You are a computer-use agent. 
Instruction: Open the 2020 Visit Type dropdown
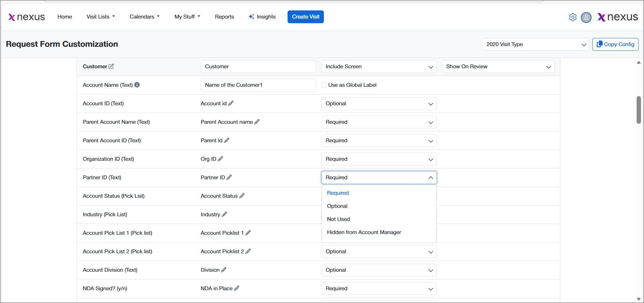coord(535,44)
